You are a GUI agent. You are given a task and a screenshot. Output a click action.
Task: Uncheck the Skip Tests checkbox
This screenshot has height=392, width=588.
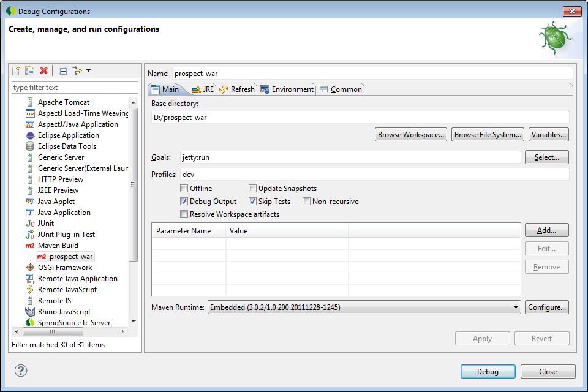253,202
